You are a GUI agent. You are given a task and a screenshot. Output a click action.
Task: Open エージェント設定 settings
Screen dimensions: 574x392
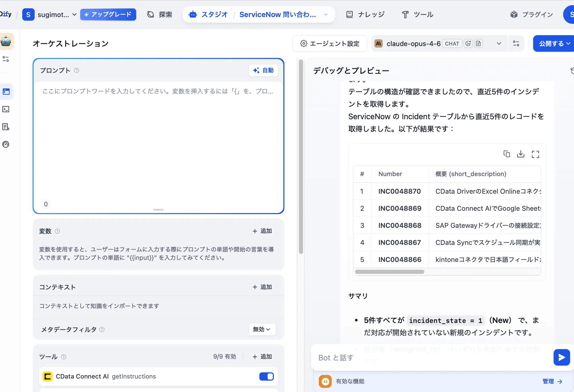coord(329,43)
